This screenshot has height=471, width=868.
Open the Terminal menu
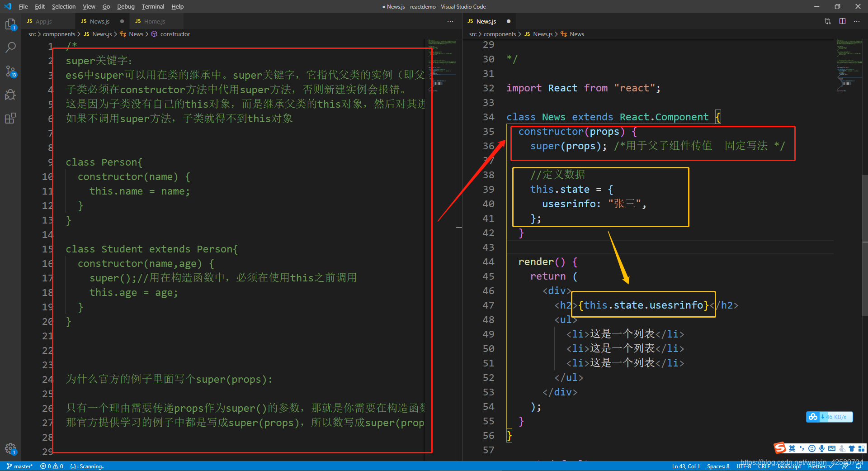pyautogui.click(x=153, y=6)
